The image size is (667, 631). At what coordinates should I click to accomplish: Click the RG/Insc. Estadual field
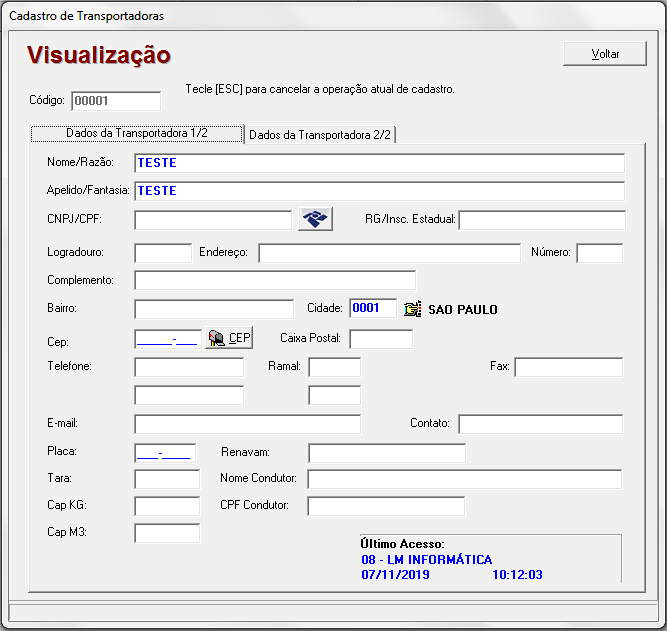coord(541,220)
